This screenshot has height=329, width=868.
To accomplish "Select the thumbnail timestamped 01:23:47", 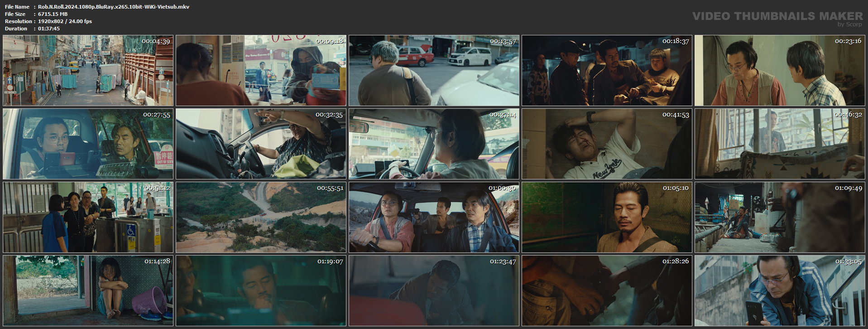I will [x=434, y=291].
